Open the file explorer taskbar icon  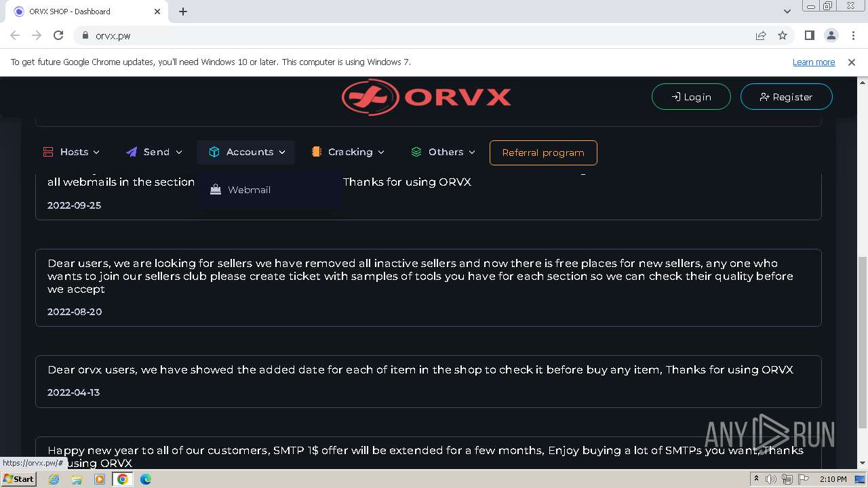[77, 479]
